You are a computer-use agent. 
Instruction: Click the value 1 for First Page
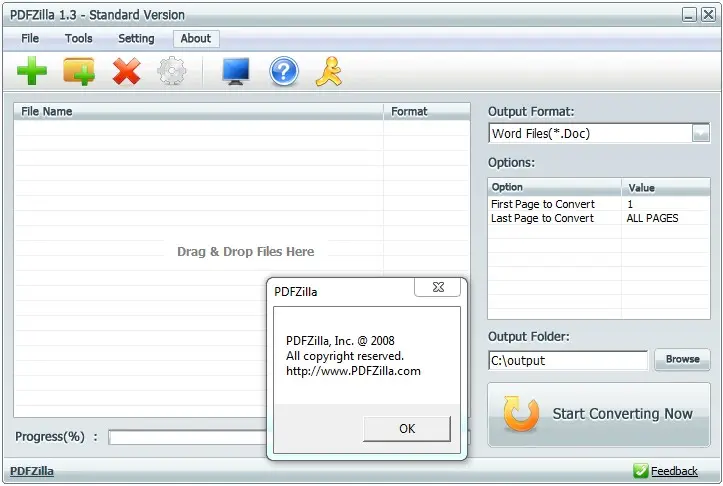pos(630,204)
